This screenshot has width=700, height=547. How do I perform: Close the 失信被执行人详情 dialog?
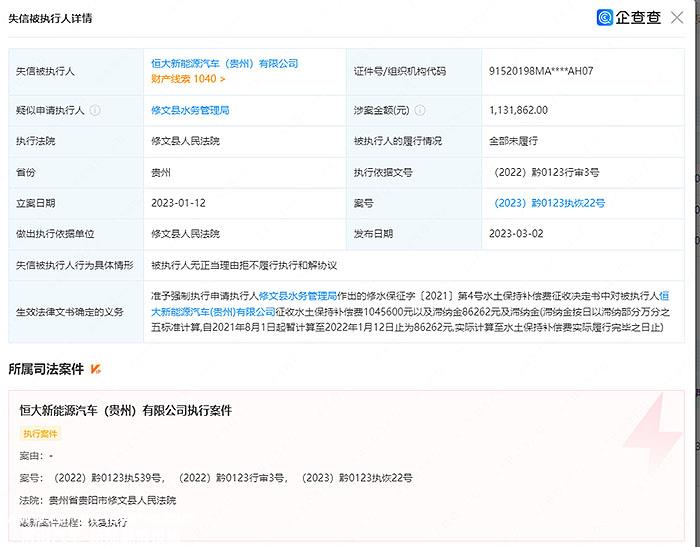click(677, 18)
